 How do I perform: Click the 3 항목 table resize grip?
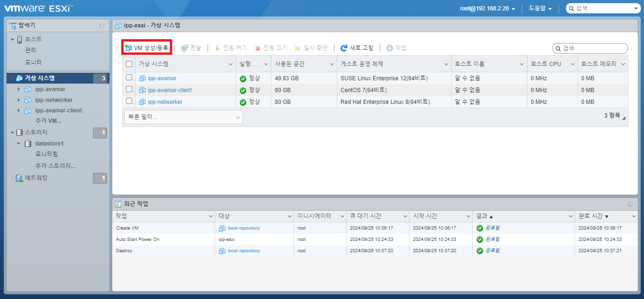click(x=624, y=119)
